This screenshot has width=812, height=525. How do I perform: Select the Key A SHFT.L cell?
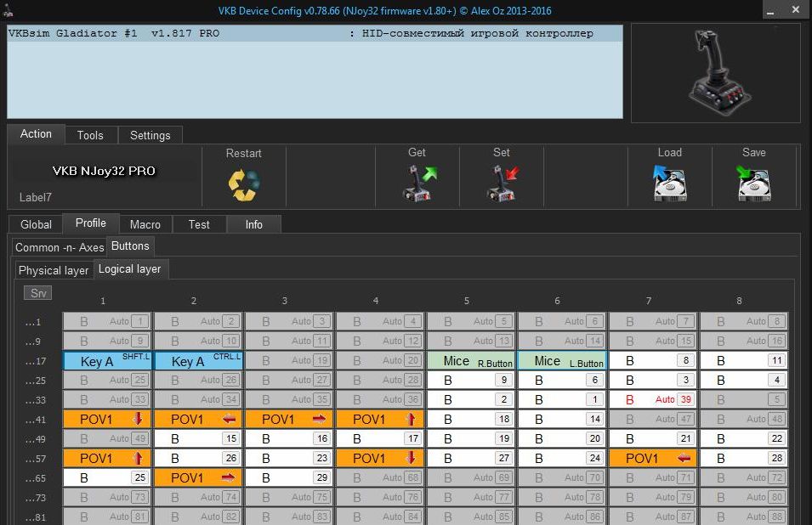point(107,360)
